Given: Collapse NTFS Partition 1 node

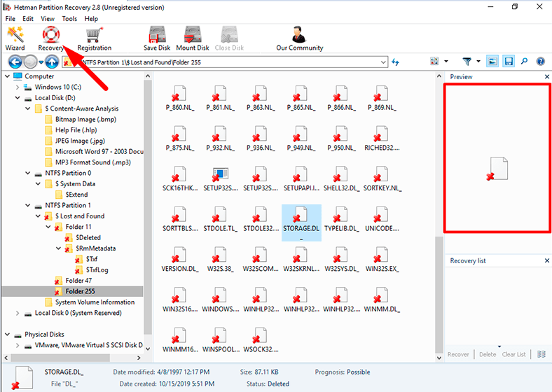Looking at the screenshot, I should [27, 205].
